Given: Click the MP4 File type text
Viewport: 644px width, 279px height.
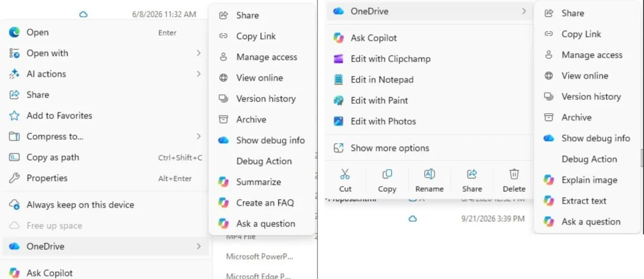Looking at the screenshot, I should 241,237.
